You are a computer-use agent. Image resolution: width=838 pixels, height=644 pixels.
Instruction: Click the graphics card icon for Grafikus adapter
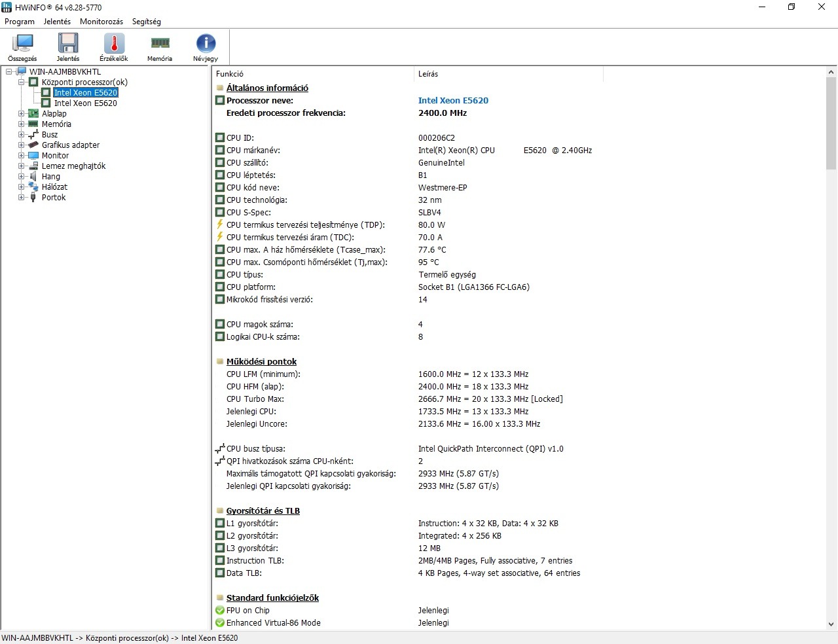point(33,145)
